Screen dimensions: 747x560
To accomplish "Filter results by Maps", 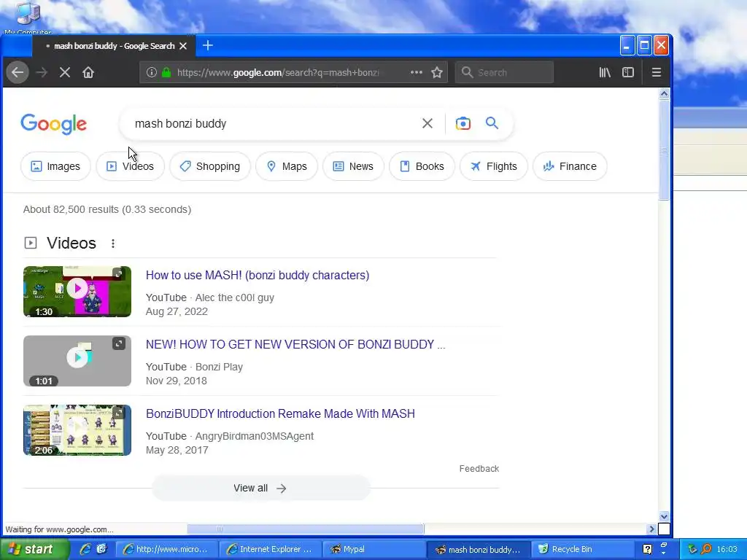I will 286,166.
